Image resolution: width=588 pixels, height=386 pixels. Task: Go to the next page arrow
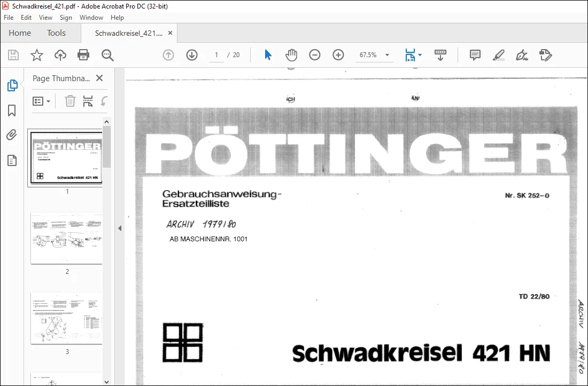pyautogui.click(x=192, y=55)
